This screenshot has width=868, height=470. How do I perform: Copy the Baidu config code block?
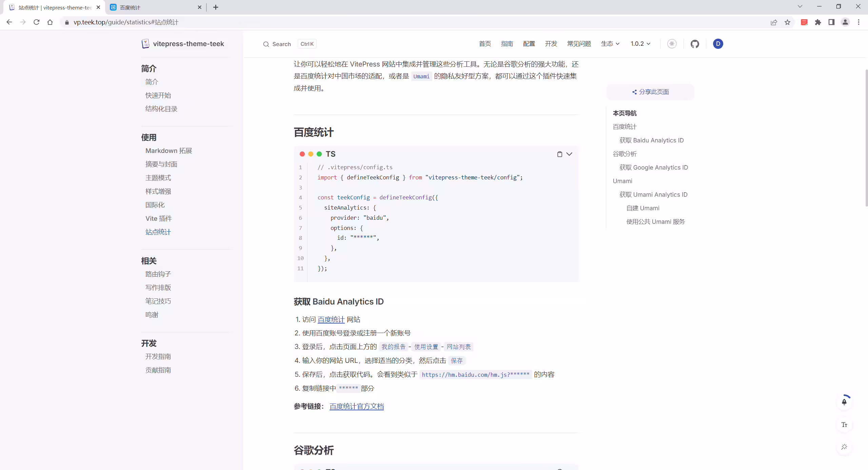pyautogui.click(x=559, y=154)
